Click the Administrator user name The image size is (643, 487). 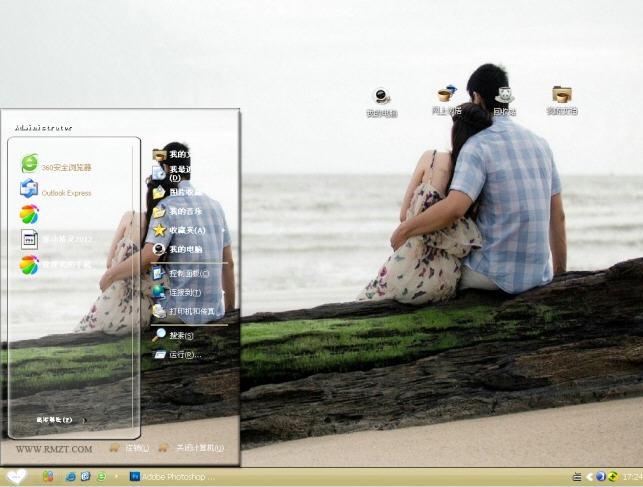click(43, 128)
